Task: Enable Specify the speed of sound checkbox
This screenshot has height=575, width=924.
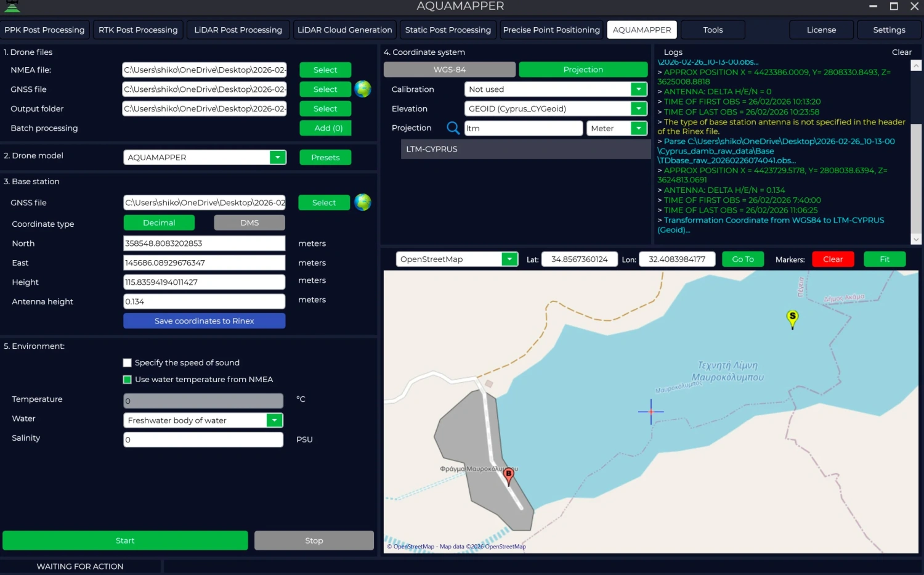Action: click(x=128, y=363)
